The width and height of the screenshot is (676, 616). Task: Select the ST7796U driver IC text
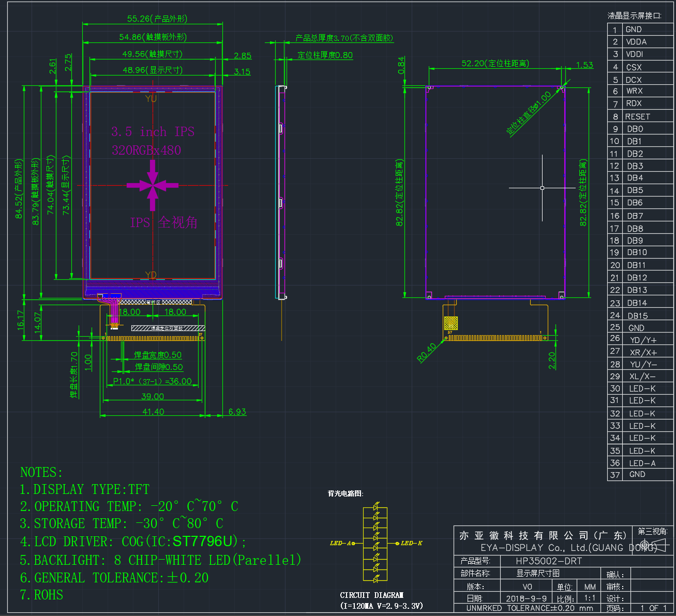(203, 542)
